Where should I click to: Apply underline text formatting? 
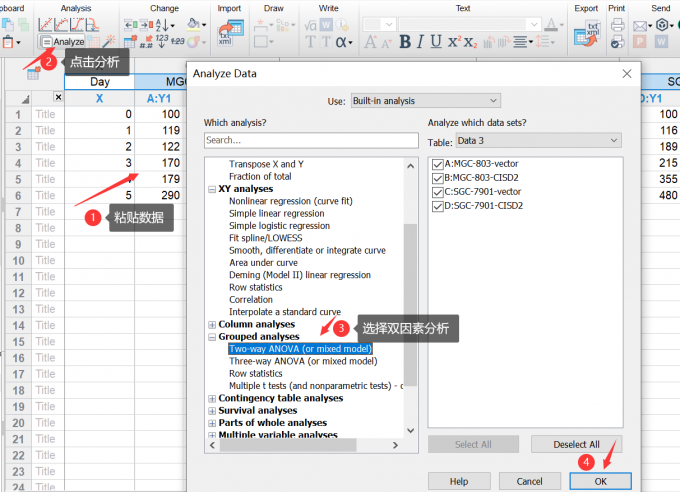[436, 42]
